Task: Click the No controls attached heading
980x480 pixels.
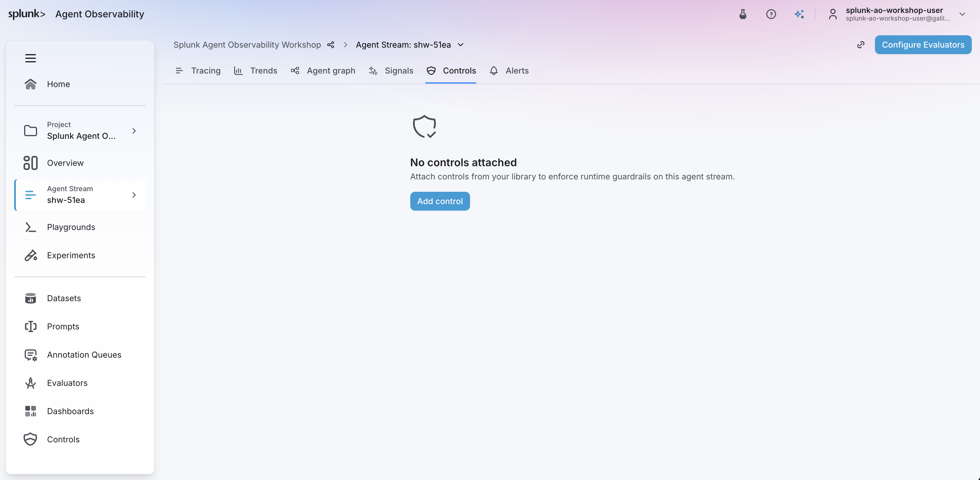Action: click(x=463, y=162)
